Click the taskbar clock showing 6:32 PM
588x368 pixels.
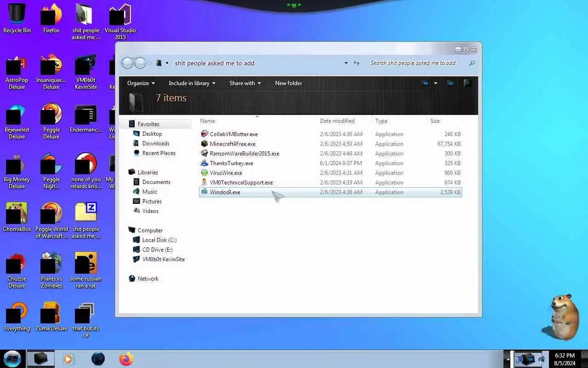tap(565, 359)
